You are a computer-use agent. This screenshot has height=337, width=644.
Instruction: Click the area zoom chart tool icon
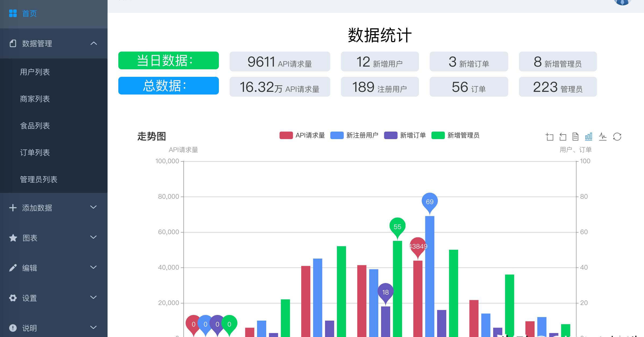click(549, 137)
